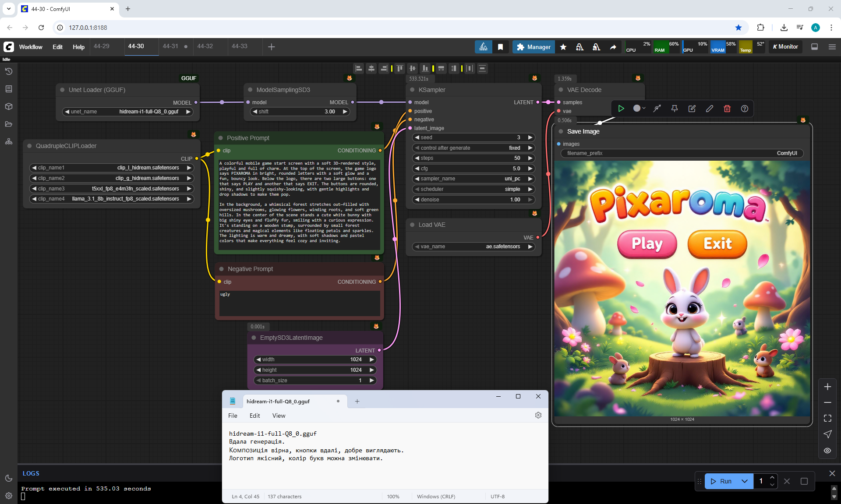The height and width of the screenshot is (504, 841).
Task: Click the Manager button
Action: pyautogui.click(x=534, y=47)
